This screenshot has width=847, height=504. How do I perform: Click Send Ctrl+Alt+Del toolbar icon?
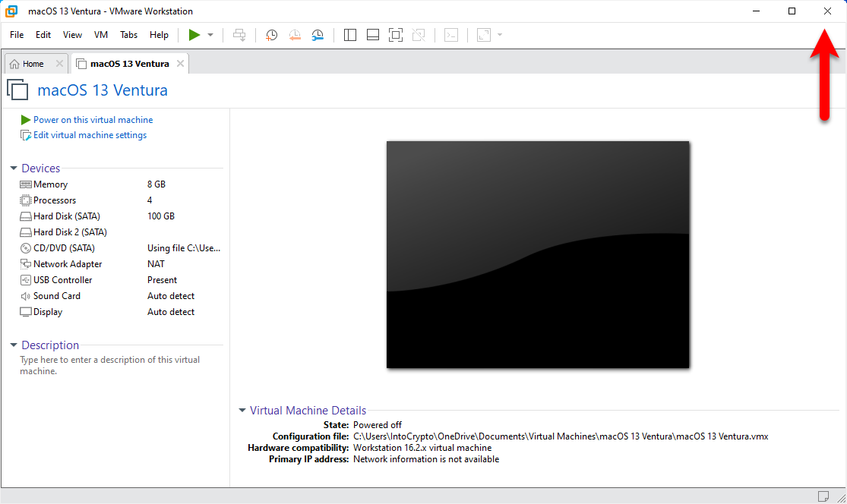(239, 35)
